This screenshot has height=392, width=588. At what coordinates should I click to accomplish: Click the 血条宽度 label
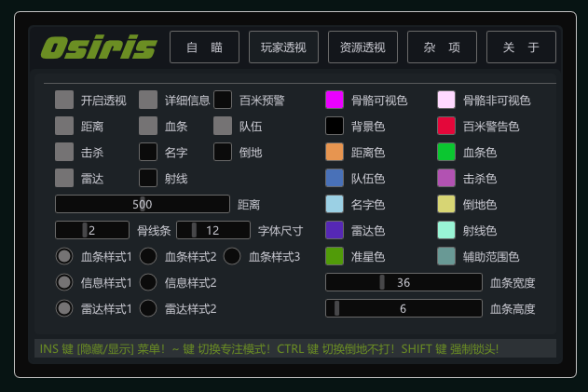[x=513, y=283]
